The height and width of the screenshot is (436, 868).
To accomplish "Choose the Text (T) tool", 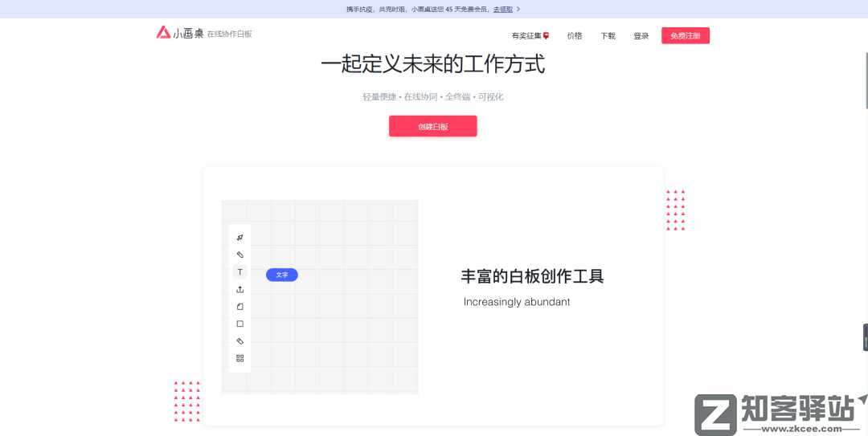I will [240, 271].
